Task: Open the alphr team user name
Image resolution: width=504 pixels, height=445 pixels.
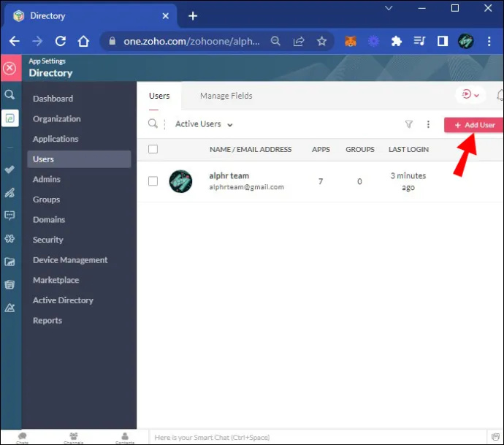Action: coord(229,176)
